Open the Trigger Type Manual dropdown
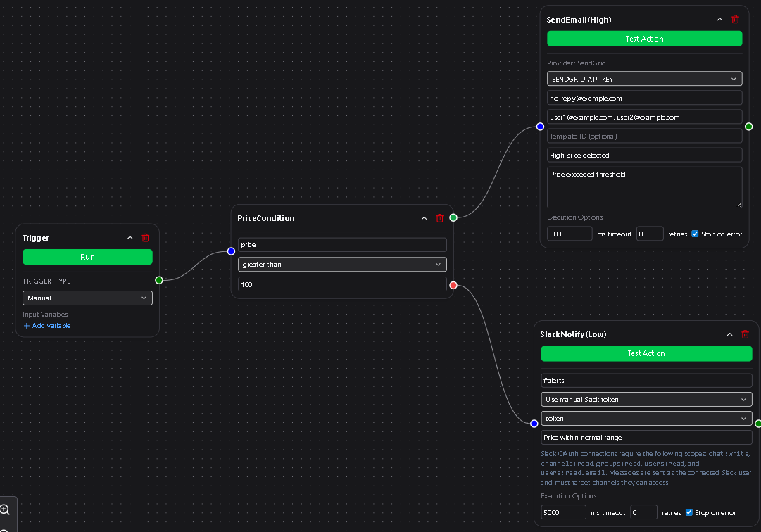 87,298
